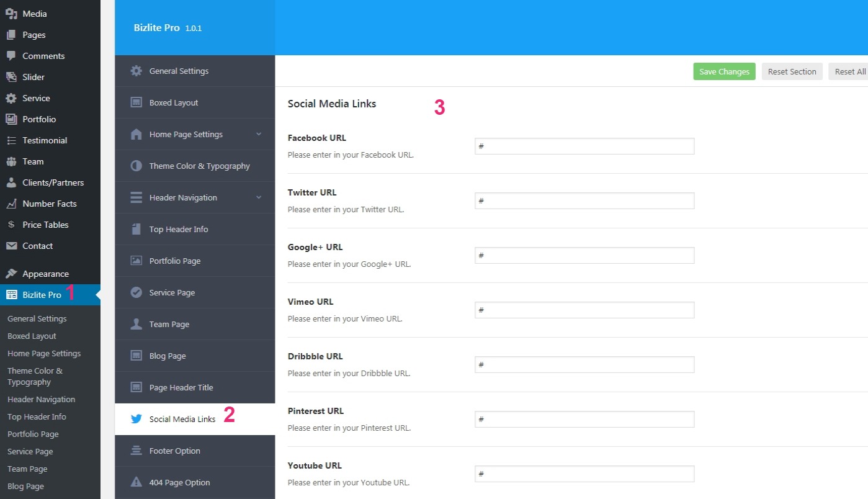Click the Twitter URL input field
Image resolution: width=868 pixels, height=499 pixels.
coord(584,200)
